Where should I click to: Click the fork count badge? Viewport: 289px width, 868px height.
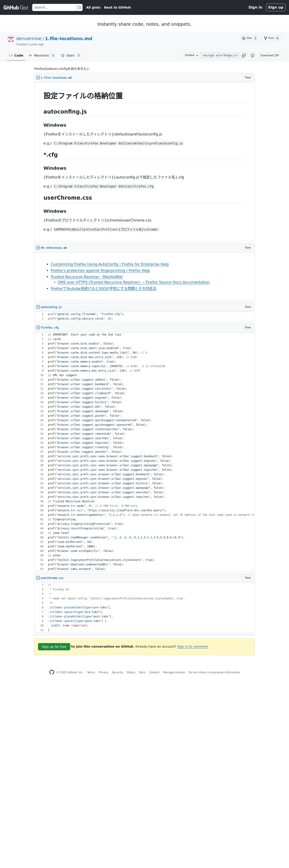pyautogui.click(x=277, y=38)
